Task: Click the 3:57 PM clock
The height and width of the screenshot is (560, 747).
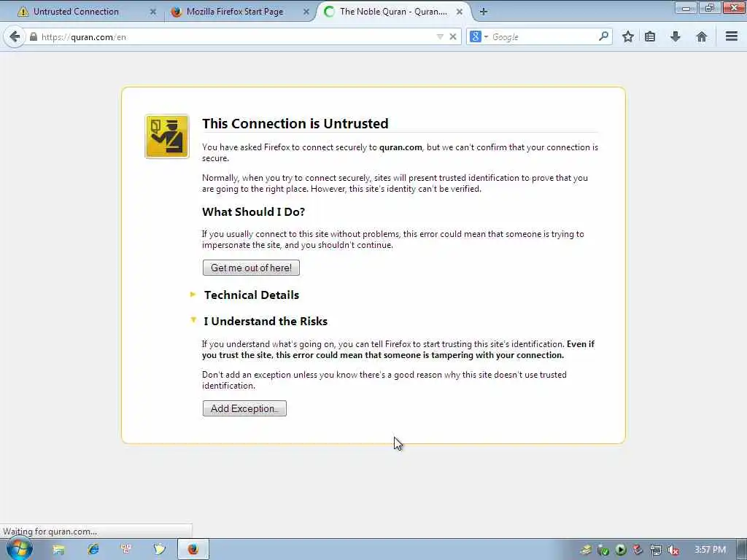Action: coord(710,550)
